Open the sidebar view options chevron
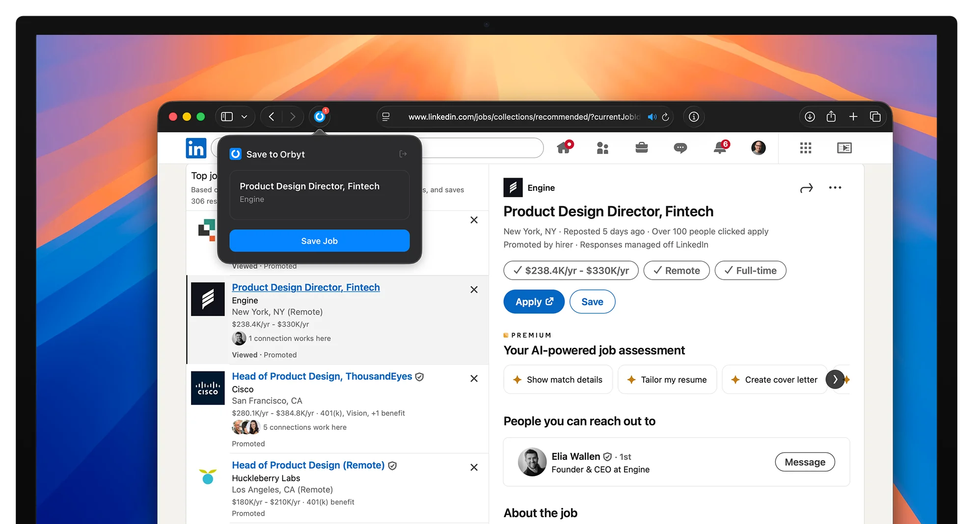 click(x=244, y=117)
